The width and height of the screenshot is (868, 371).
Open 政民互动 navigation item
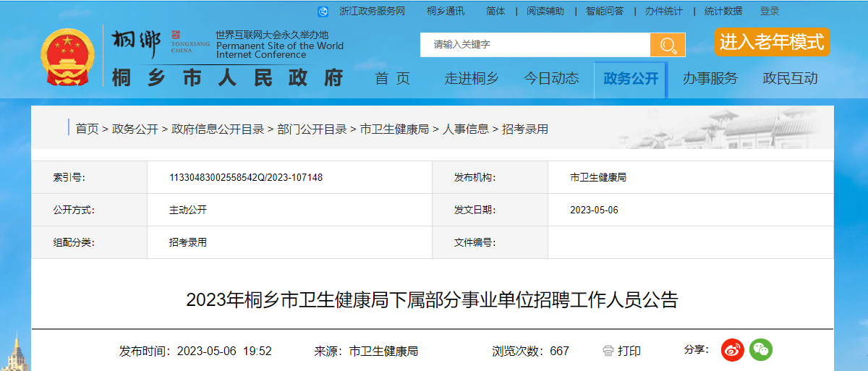[x=790, y=79]
